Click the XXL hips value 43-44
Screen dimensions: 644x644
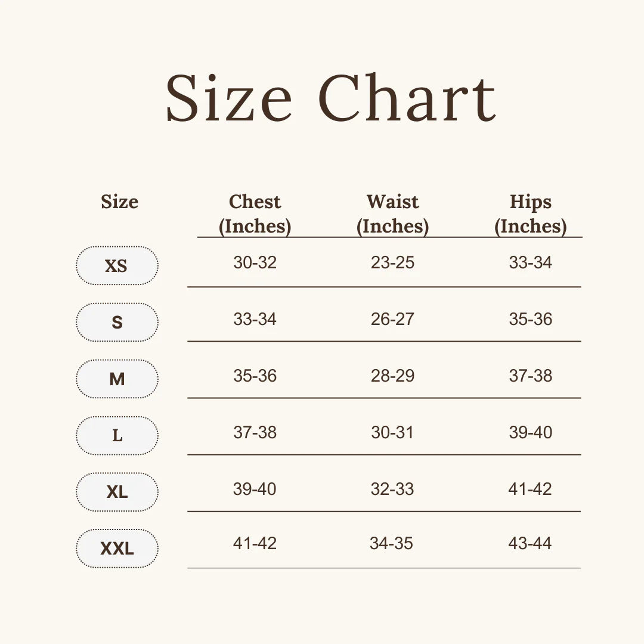[x=530, y=543]
